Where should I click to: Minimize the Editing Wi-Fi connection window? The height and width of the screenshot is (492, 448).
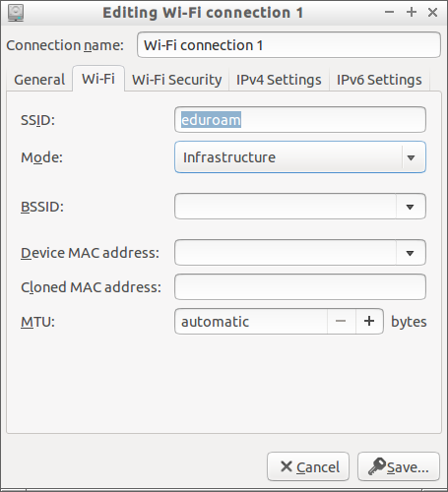point(389,13)
